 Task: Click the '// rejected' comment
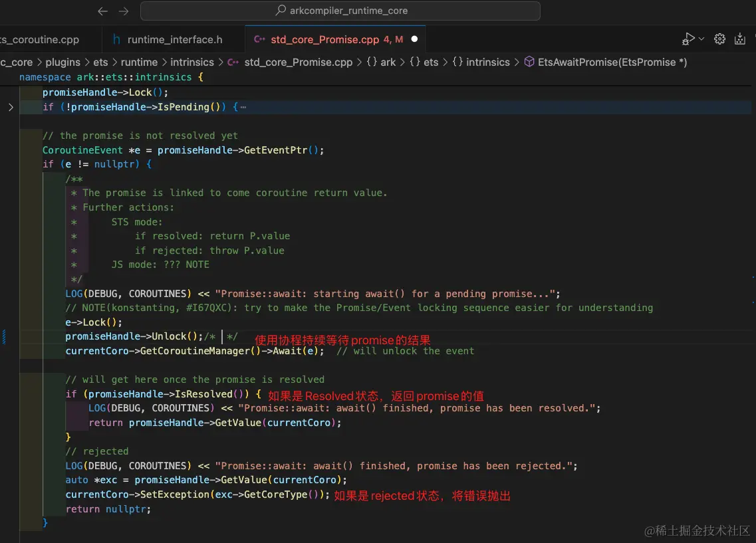(97, 451)
